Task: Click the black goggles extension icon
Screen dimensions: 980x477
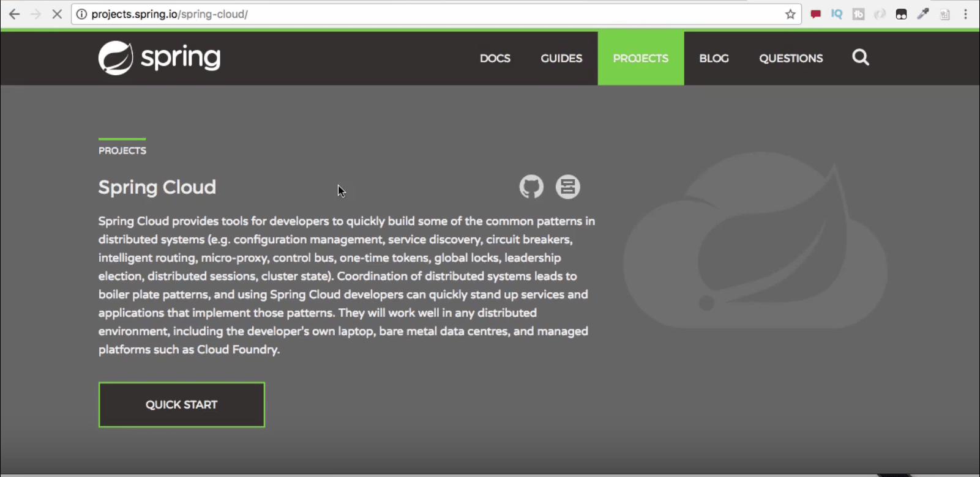Action: click(901, 14)
